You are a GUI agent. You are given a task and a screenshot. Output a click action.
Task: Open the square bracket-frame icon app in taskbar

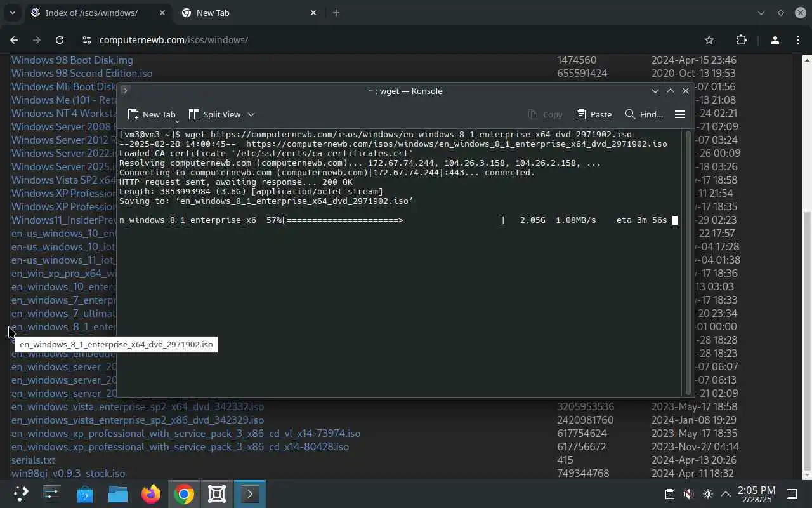[217, 494]
